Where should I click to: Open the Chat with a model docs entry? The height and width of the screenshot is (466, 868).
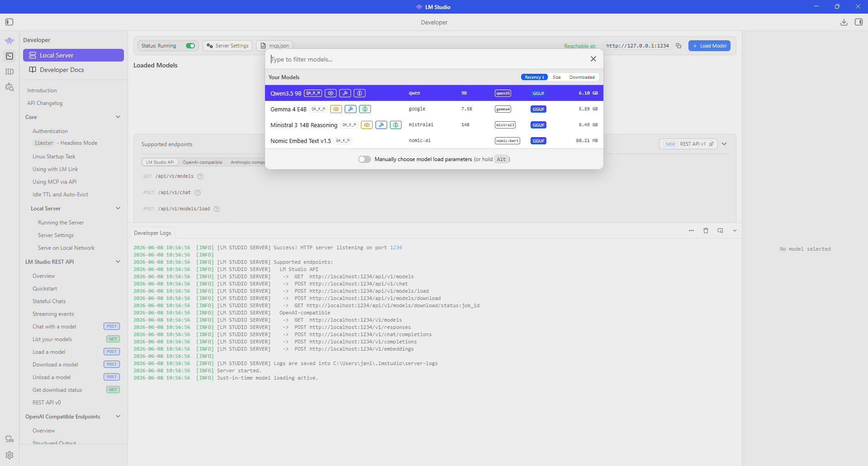[x=54, y=327]
